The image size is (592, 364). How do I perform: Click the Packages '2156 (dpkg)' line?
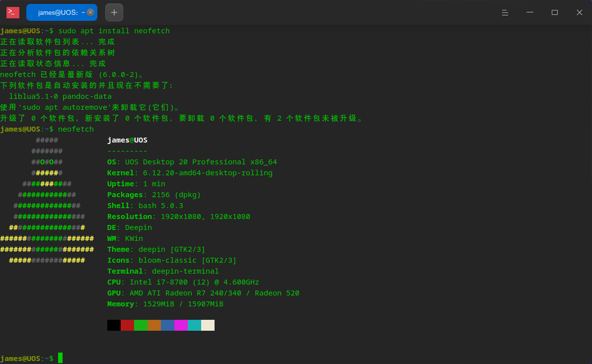154,195
